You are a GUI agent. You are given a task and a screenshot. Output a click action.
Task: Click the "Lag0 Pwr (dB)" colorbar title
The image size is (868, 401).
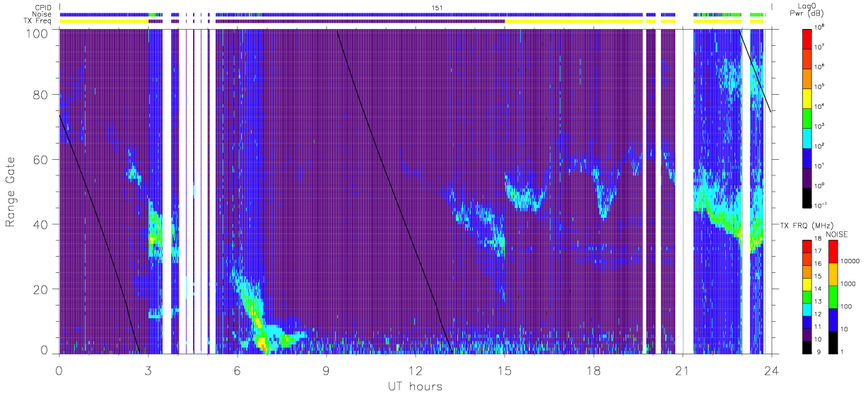(807, 9)
